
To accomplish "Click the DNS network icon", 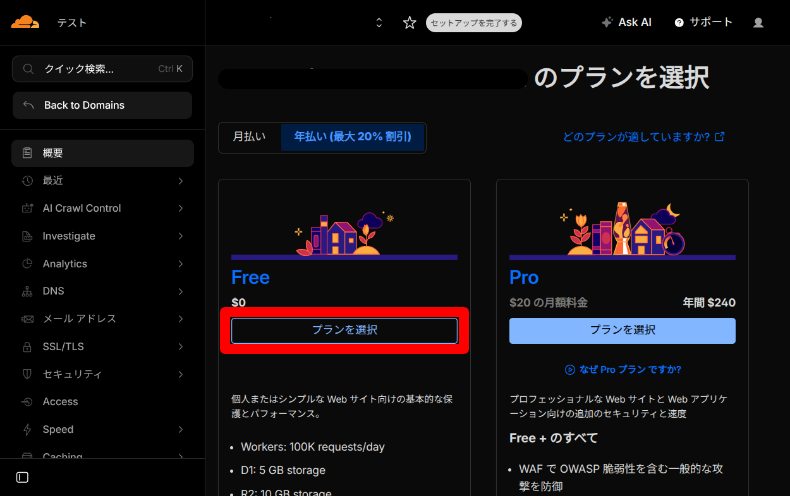I will pos(27,291).
